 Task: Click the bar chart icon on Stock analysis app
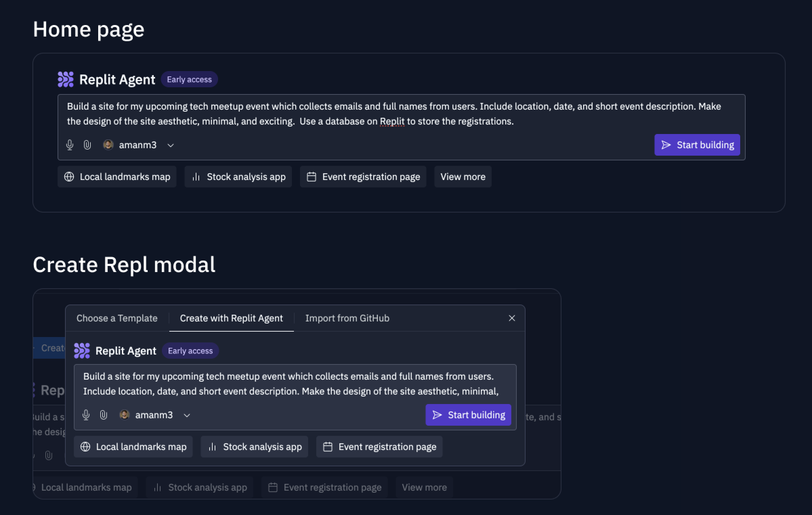pyautogui.click(x=196, y=177)
